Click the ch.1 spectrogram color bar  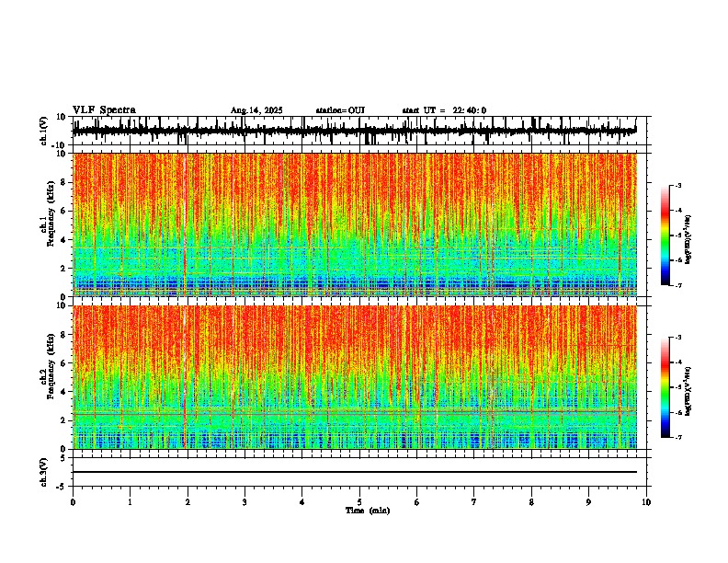(665, 236)
